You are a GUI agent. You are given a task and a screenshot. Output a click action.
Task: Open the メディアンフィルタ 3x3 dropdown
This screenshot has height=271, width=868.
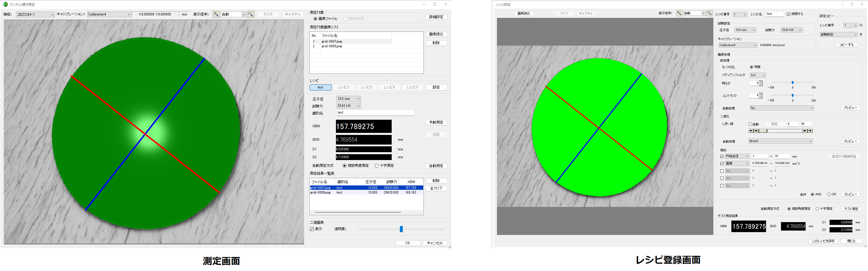pyautogui.click(x=758, y=75)
